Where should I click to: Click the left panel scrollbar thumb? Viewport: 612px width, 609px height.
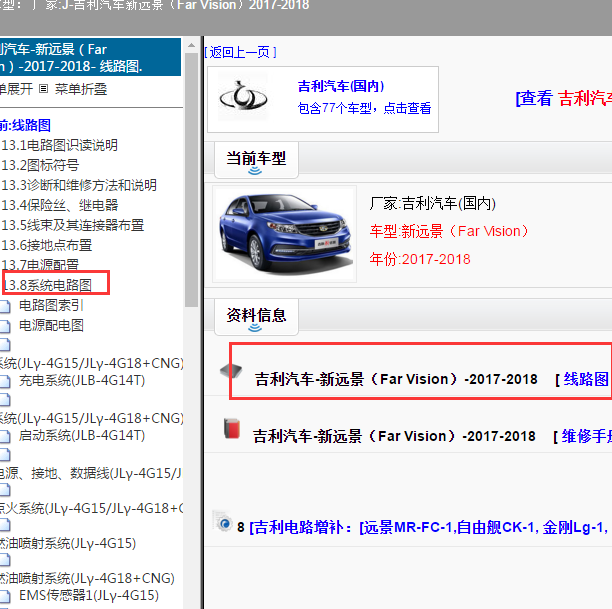[191, 180]
